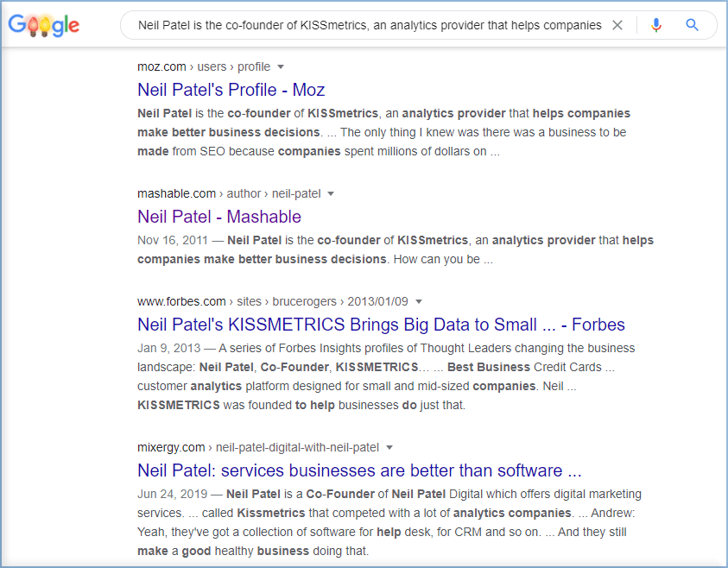Click the www.forbes.com breadcrumb URL

click(273, 301)
